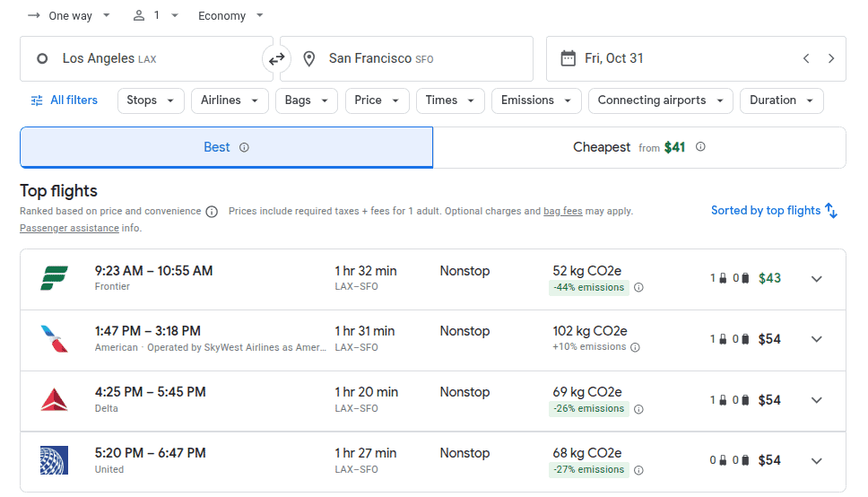Expand the Delta 4:25 PM flight details
Image resolution: width=868 pixels, height=497 pixels.
click(817, 400)
